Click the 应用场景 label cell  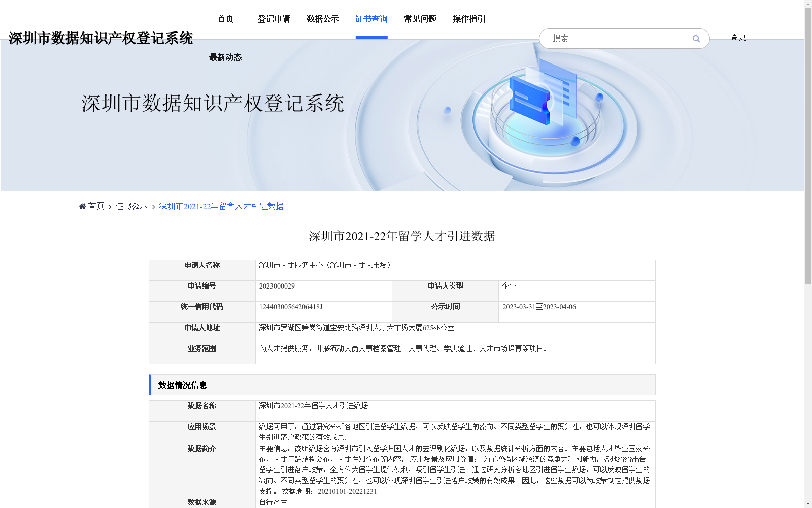202,432
